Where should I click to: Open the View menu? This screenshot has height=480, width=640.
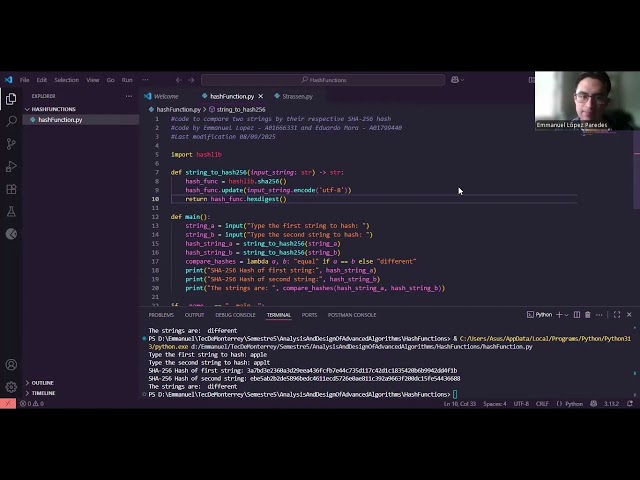tap(93, 80)
